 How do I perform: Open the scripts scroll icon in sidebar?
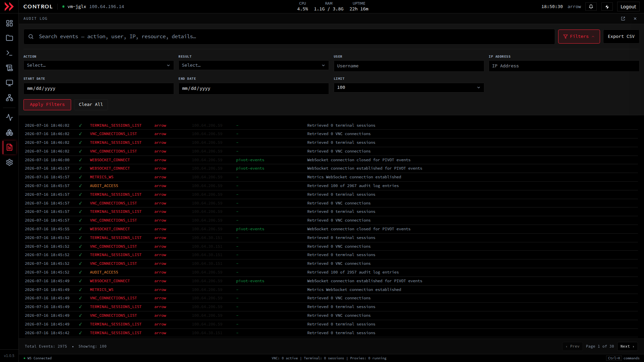9,68
